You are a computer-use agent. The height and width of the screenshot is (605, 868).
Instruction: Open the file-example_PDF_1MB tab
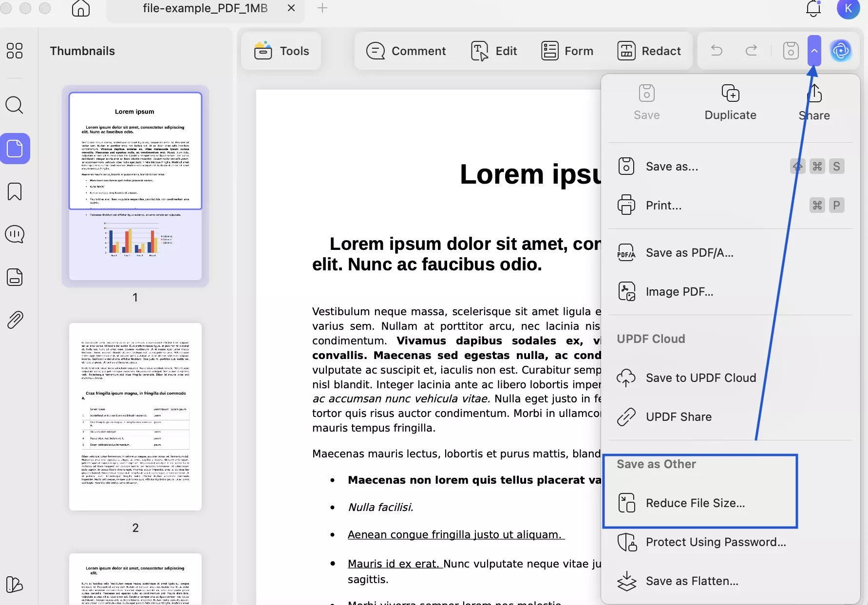pyautogui.click(x=205, y=8)
